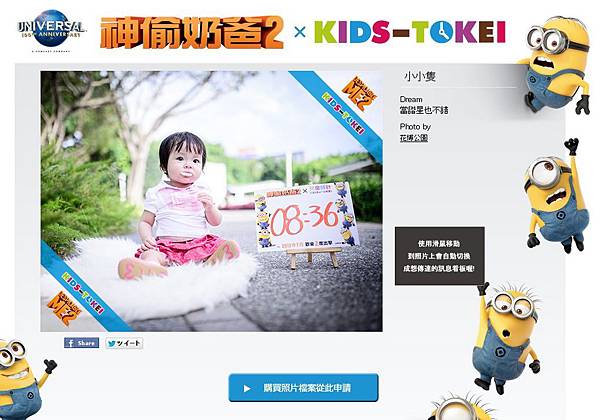
Task: Tweet the photo via ツイート button
Action: pyautogui.click(x=124, y=343)
